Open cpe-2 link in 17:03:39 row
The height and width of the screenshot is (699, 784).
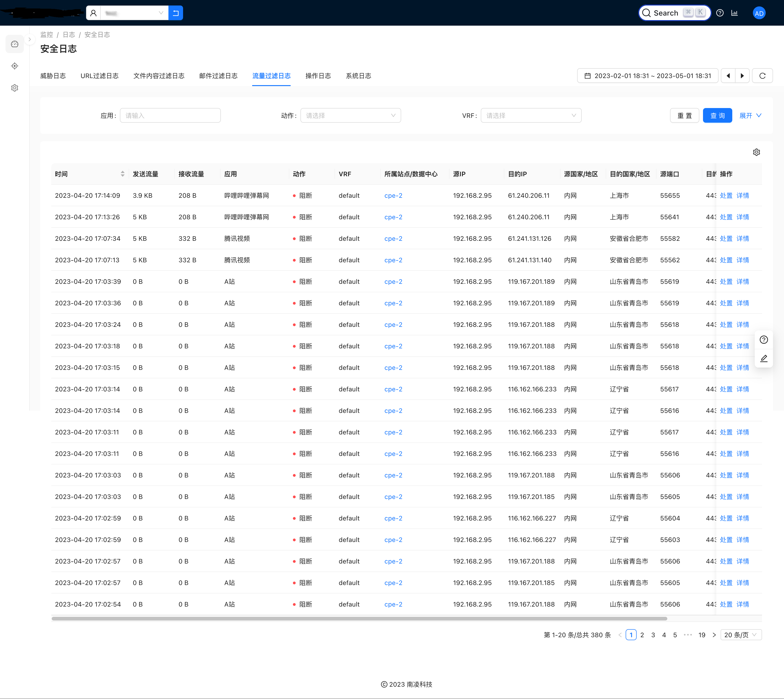pos(394,282)
